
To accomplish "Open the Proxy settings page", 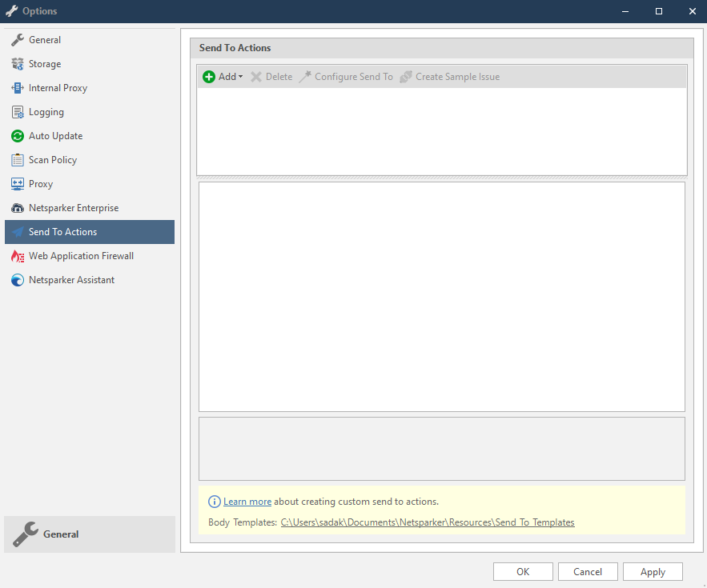I will [41, 184].
